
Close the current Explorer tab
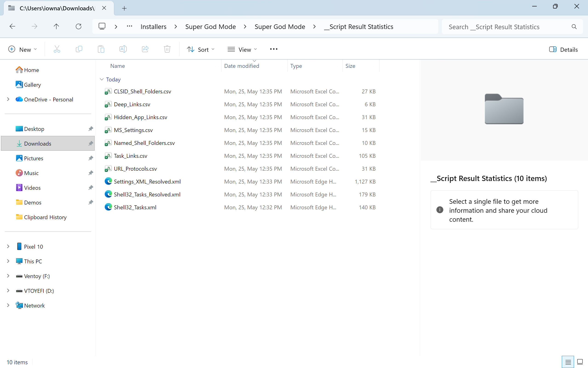[x=104, y=8]
